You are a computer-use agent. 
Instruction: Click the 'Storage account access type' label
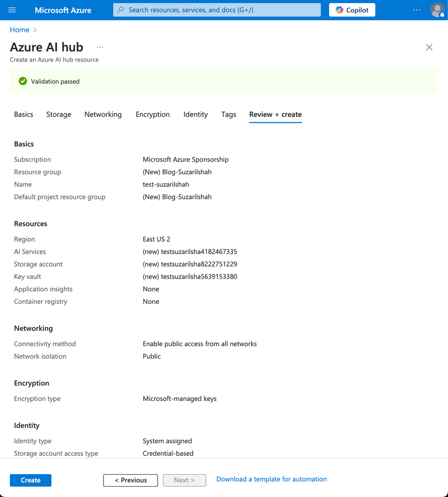tap(56, 454)
